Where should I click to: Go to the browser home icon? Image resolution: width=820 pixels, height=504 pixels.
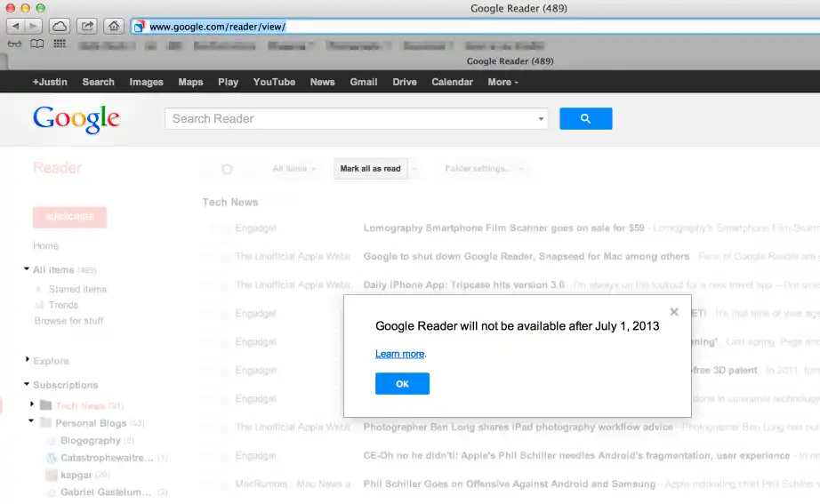click(x=114, y=26)
